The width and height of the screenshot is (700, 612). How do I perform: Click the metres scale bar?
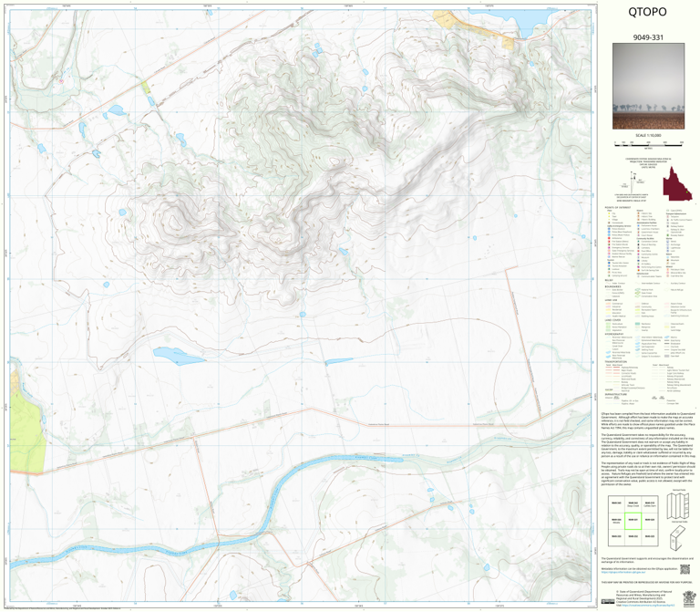pos(648,143)
